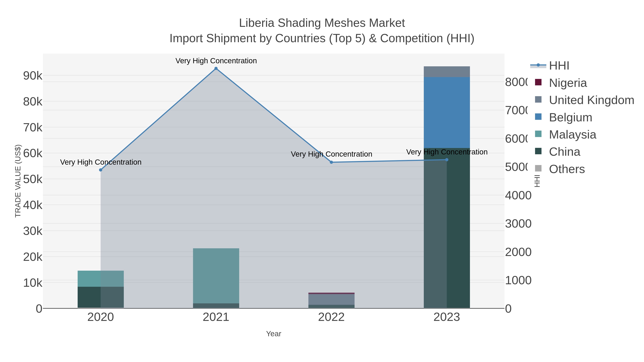Click the China bar segment in 2020
Image resolution: width=644 pixels, height=362 pixels.
(101, 297)
